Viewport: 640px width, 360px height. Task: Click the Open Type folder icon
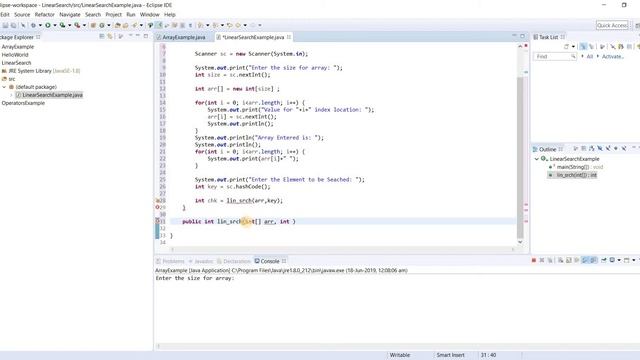click(118, 25)
